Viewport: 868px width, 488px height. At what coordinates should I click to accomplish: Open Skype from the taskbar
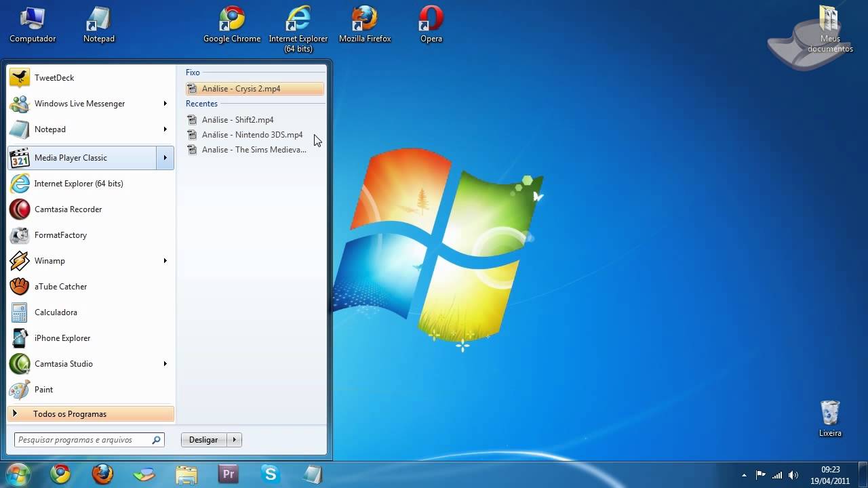click(x=271, y=474)
